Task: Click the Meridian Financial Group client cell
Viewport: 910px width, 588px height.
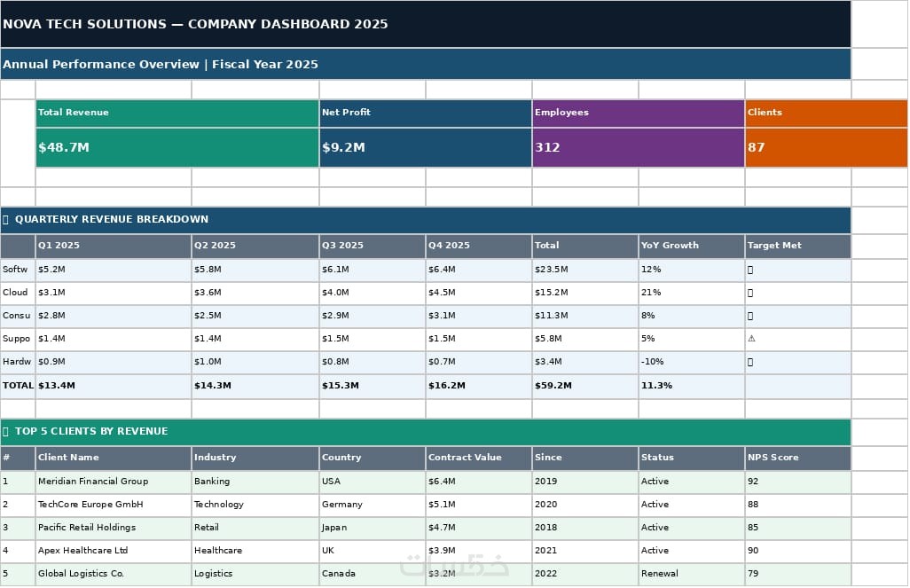Action: (x=114, y=482)
